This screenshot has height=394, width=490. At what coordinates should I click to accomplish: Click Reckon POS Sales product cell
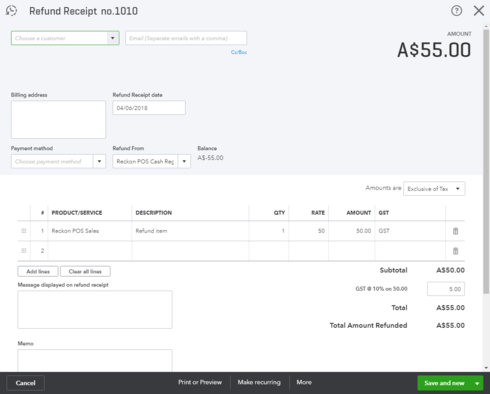pyautogui.click(x=90, y=231)
